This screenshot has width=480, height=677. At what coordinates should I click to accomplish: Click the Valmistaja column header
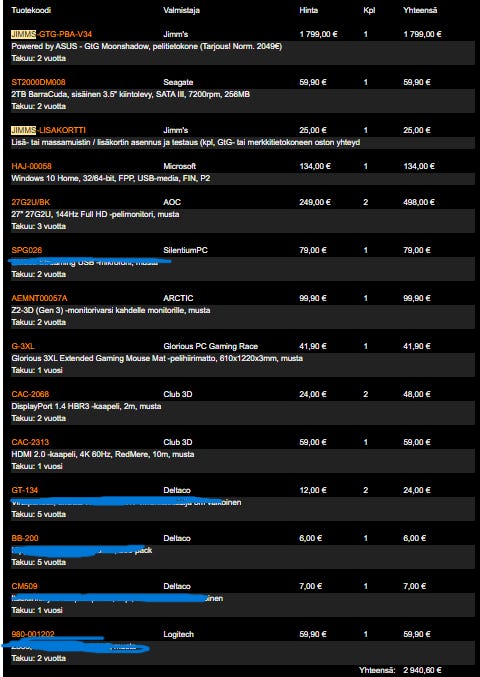[x=182, y=10]
